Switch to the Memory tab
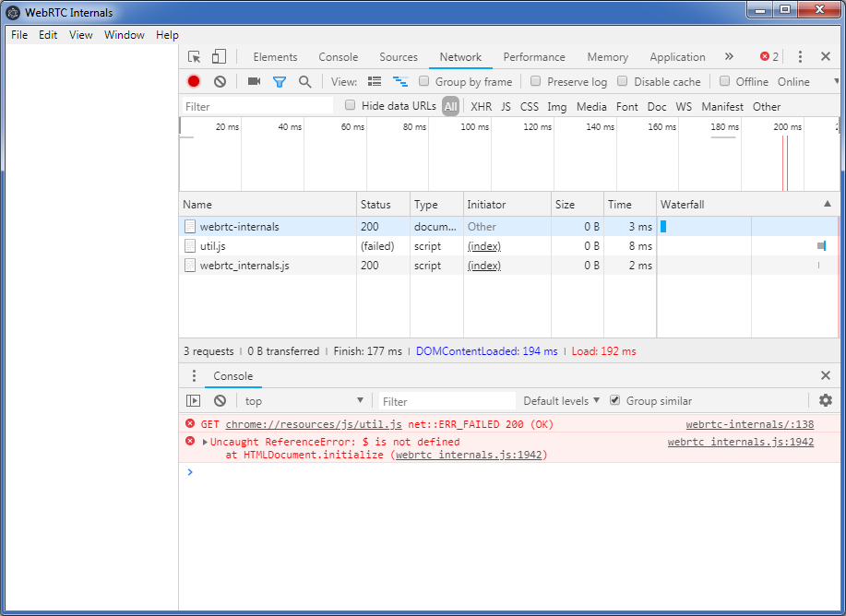Screen dimensions: 846x616 click(608, 56)
